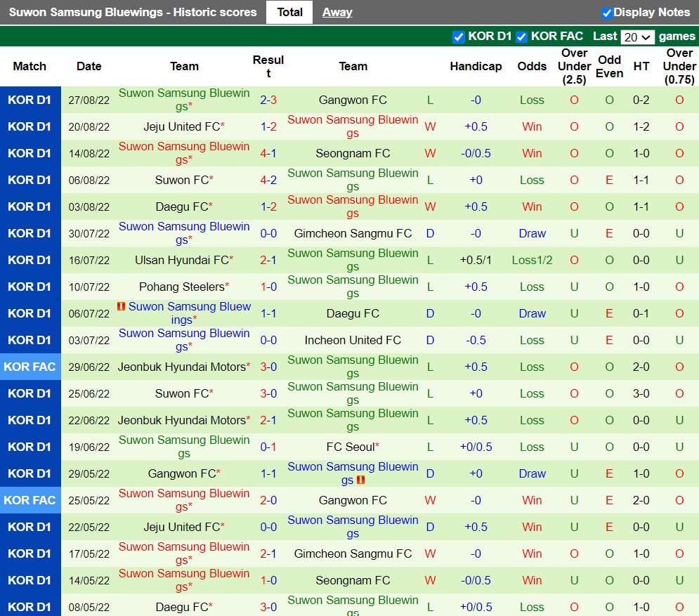Uncheck the Display Notes checkbox

pyautogui.click(x=607, y=12)
